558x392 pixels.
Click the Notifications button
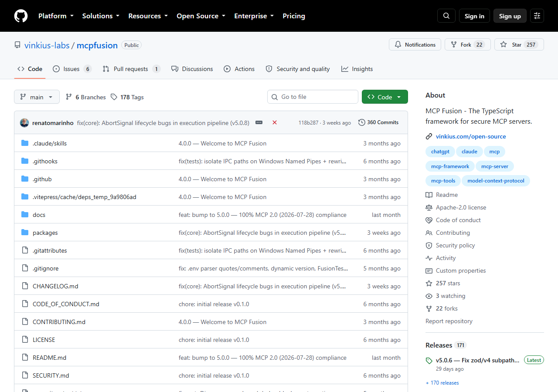pyautogui.click(x=415, y=44)
